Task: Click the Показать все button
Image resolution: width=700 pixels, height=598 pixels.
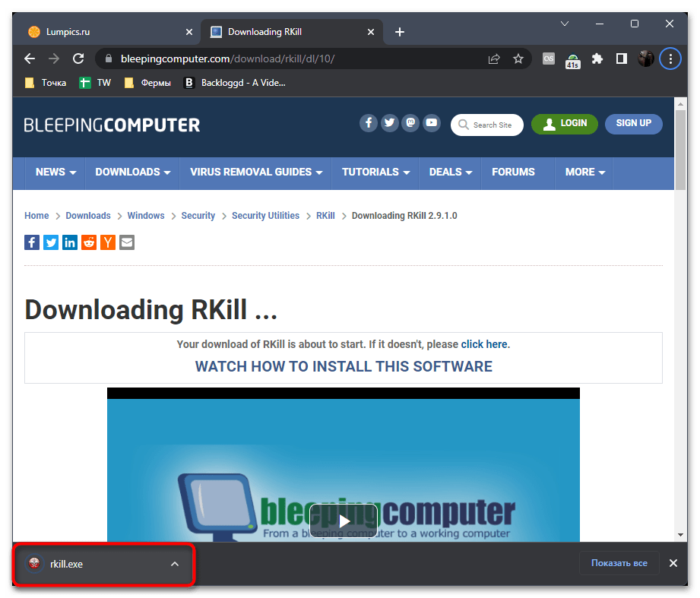Action: tap(619, 563)
